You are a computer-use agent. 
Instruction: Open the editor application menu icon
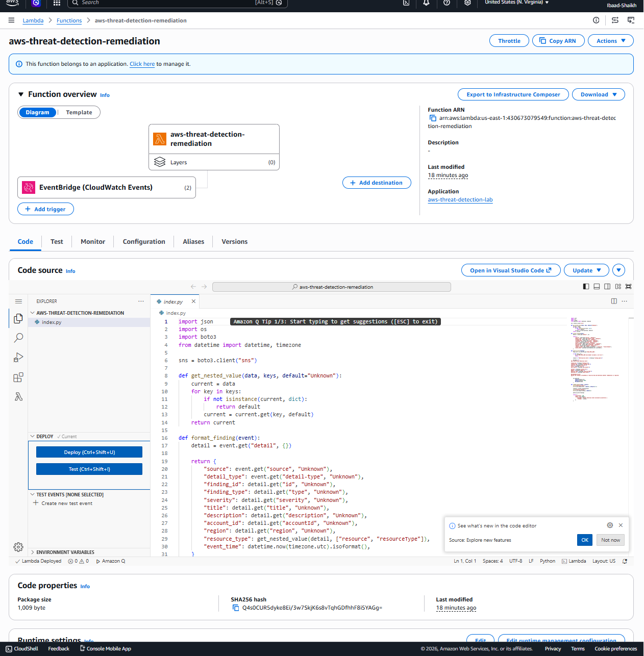(x=18, y=301)
